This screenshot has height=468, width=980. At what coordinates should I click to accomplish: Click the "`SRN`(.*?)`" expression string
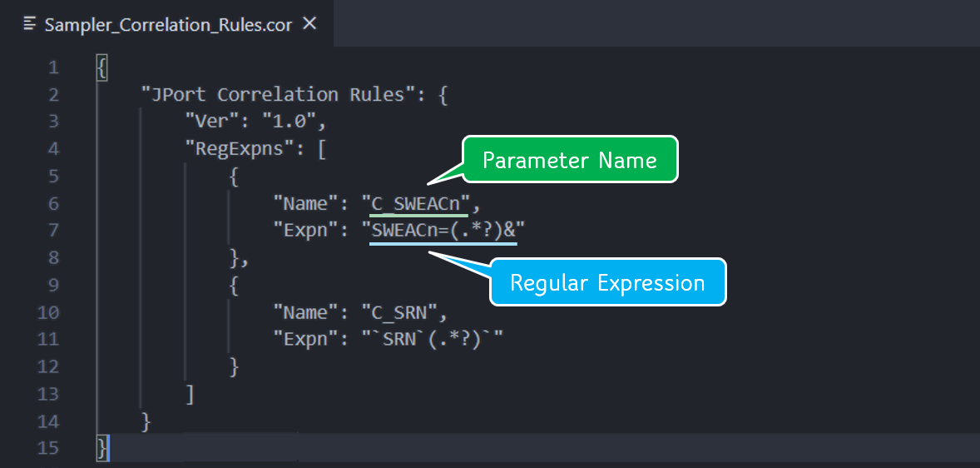[x=433, y=340]
